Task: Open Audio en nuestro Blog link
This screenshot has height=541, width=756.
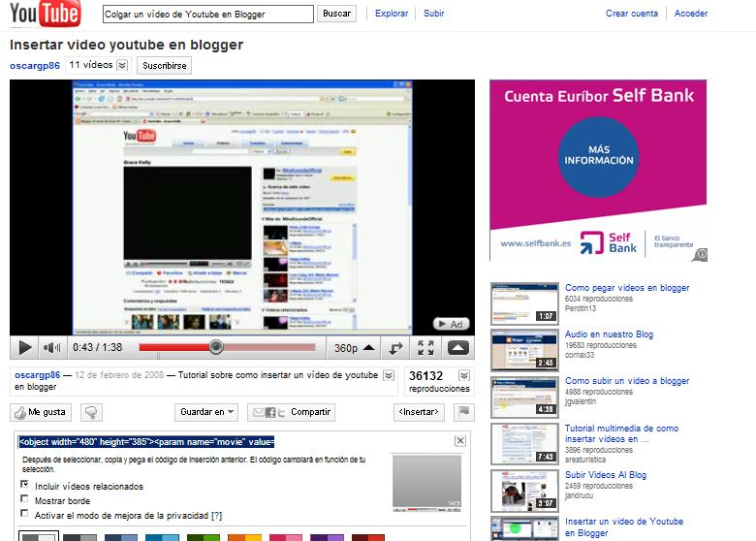Action: click(x=609, y=334)
